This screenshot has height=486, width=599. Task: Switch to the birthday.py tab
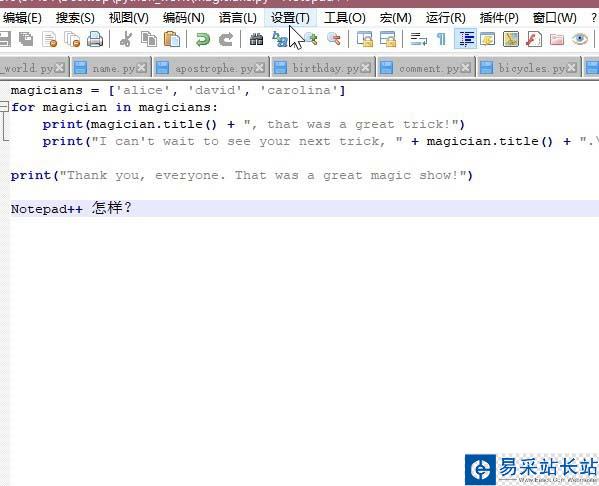coord(323,68)
